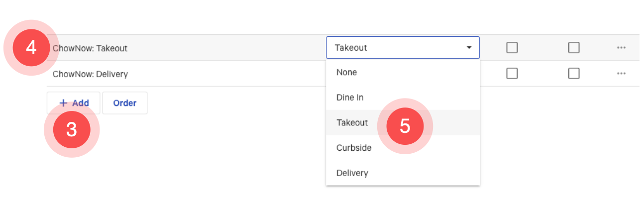The image size is (644, 208).
Task: Select None from the dropdown list
Action: [x=347, y=72]
